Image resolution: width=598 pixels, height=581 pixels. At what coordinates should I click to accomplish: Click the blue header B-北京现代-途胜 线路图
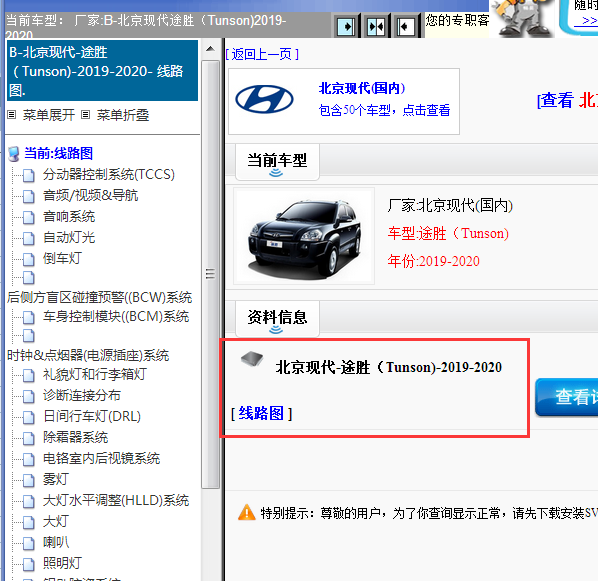[103, 71]
